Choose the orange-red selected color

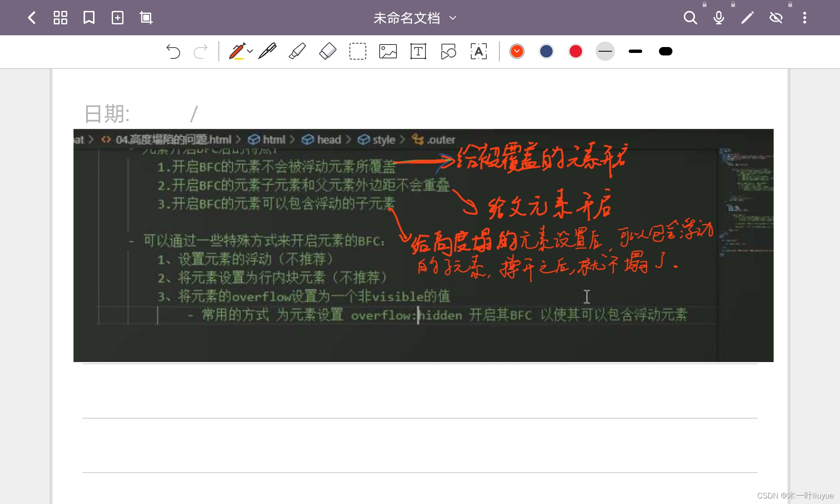517,51
